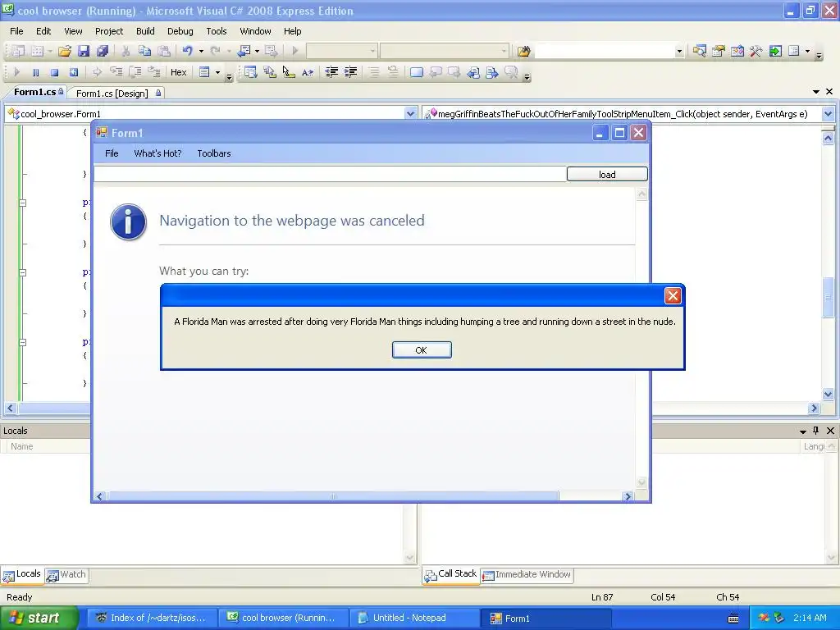Viewport: 840px width, 630px height.
Task: Click the Find combo box text field
Action: (x=605, y=51)
